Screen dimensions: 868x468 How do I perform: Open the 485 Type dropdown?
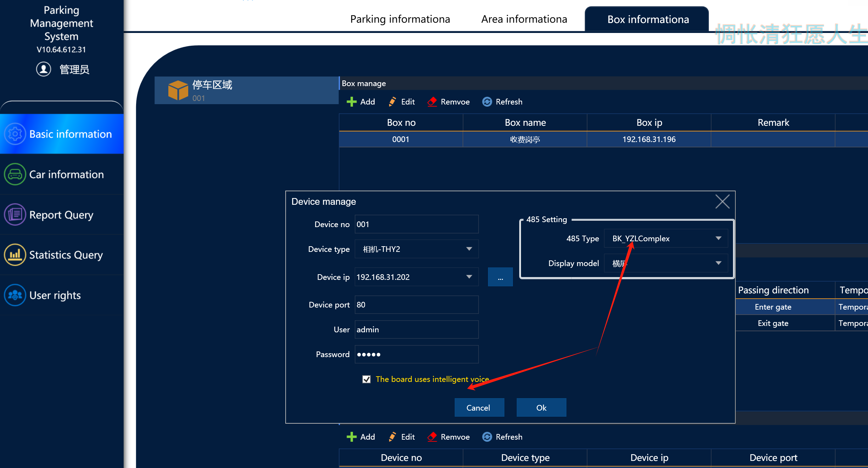[x=718, y=238]
